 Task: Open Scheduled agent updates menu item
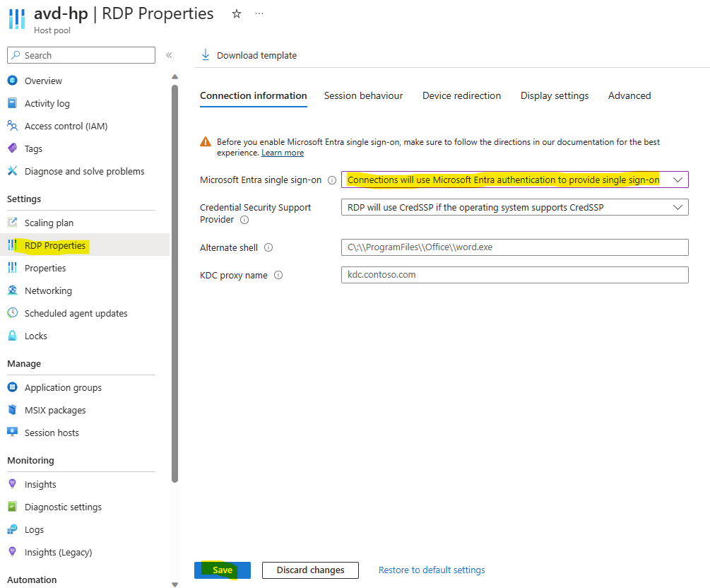[76, 313]
